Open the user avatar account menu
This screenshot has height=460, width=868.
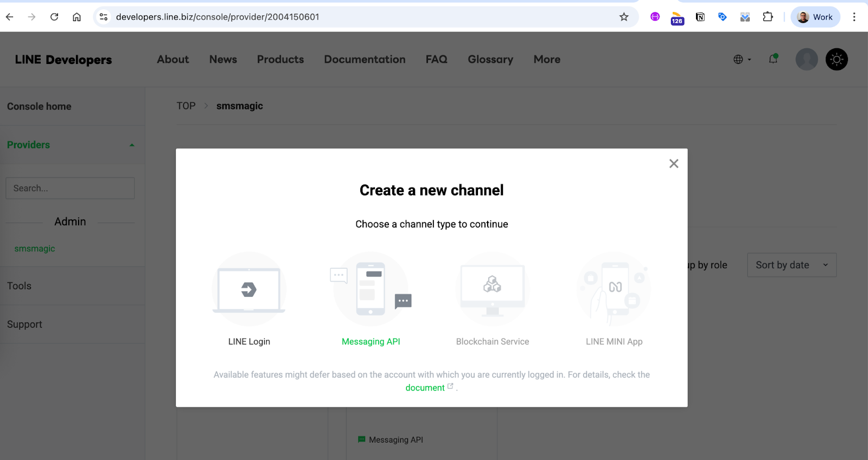[807, 59]
